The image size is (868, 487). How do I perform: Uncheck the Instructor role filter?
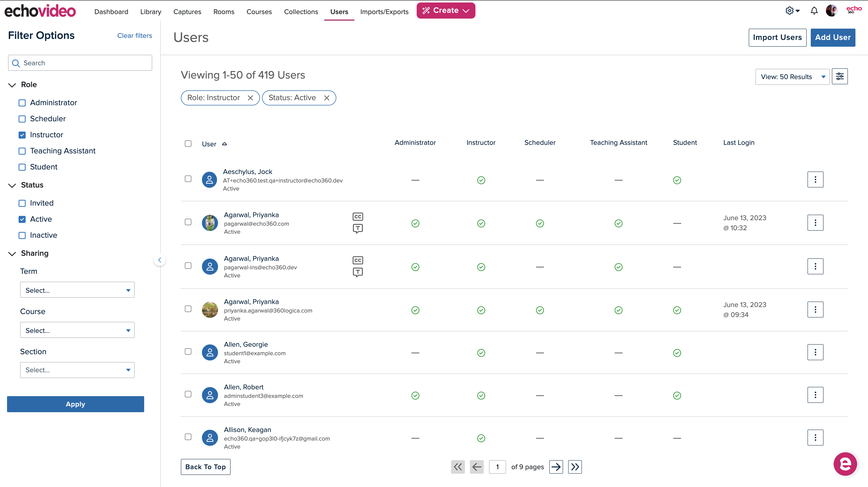[22, 135]
